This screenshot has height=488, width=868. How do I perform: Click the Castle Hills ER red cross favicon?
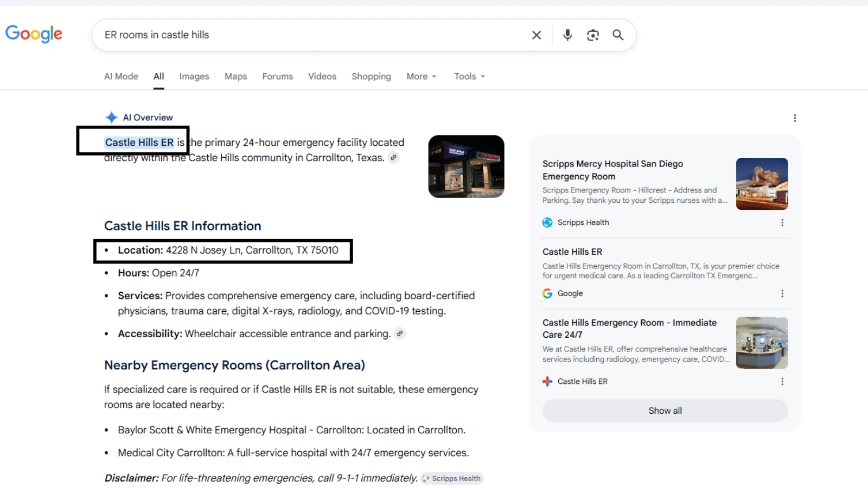(x=547, y=382)
